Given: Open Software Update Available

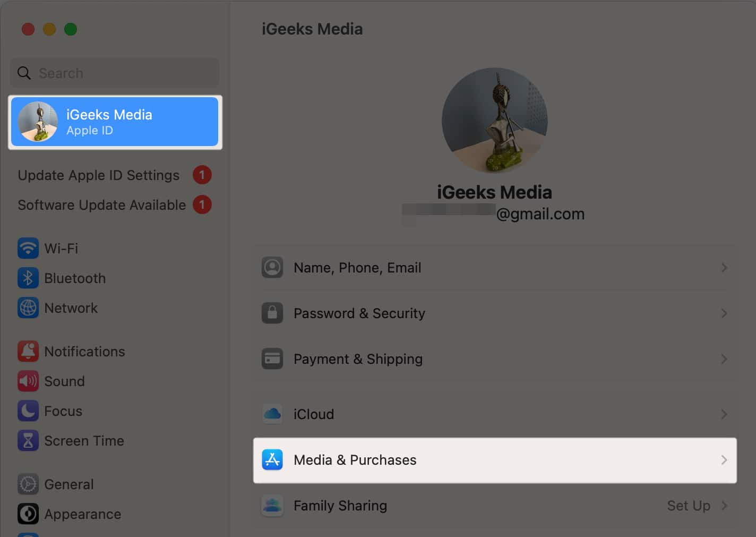Looking at the screenshot, I should (x=102, y=204).
